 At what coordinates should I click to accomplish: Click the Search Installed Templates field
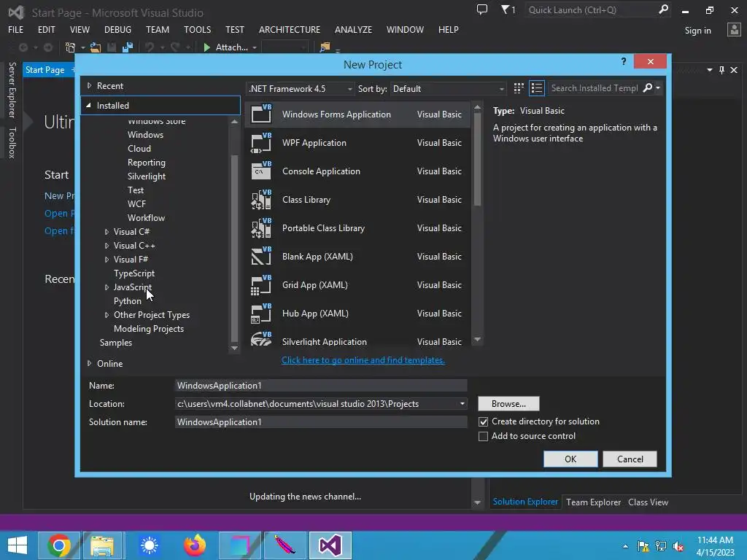(594, 88)
